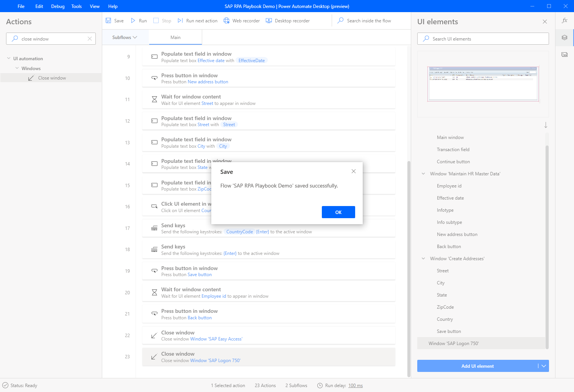
Task: Switch to the Main tab
Action: tap(175, 37)
